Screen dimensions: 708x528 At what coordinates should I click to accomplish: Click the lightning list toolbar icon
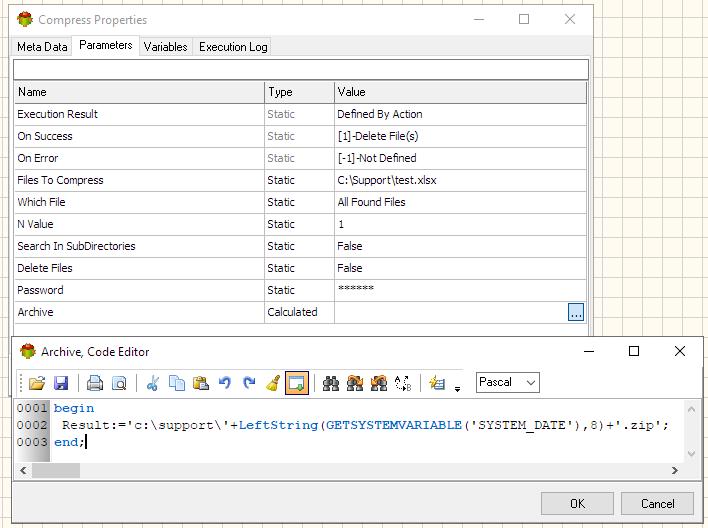click(437, 383)
